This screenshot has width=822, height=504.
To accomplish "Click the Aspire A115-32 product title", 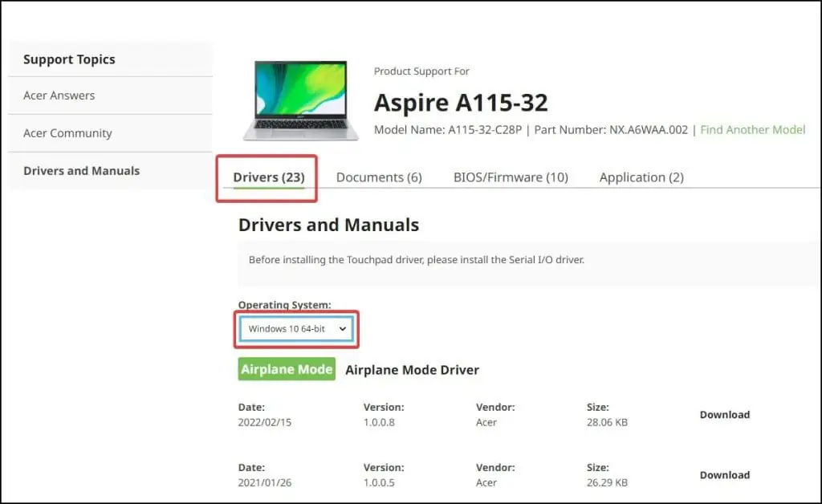I will point(460,103).
